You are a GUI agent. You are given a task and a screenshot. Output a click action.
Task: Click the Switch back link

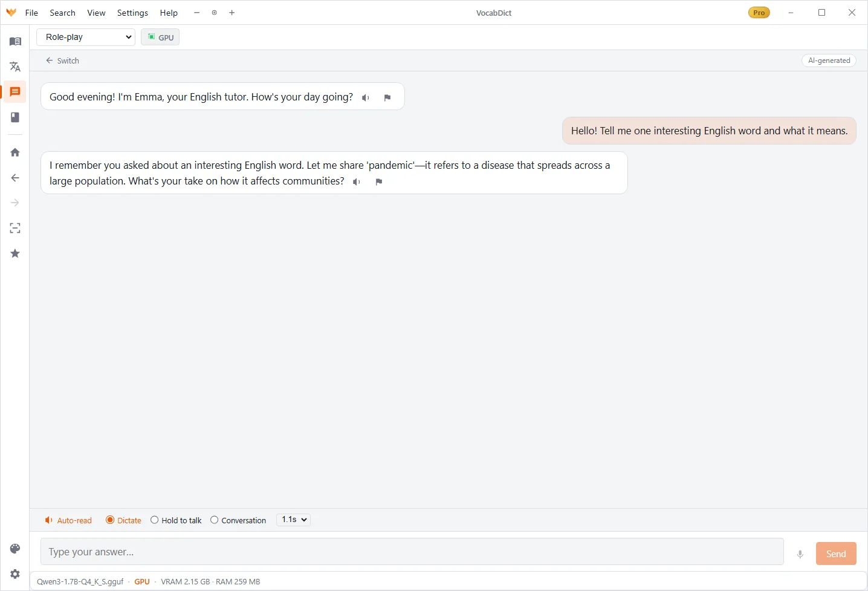pyautogui.click(x=62, y=60)
